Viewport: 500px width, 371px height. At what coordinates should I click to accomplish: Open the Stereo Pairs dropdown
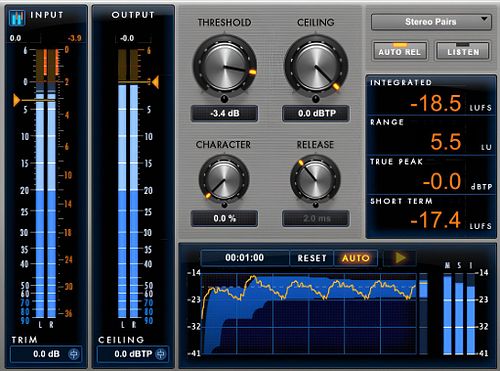(431, 22)
